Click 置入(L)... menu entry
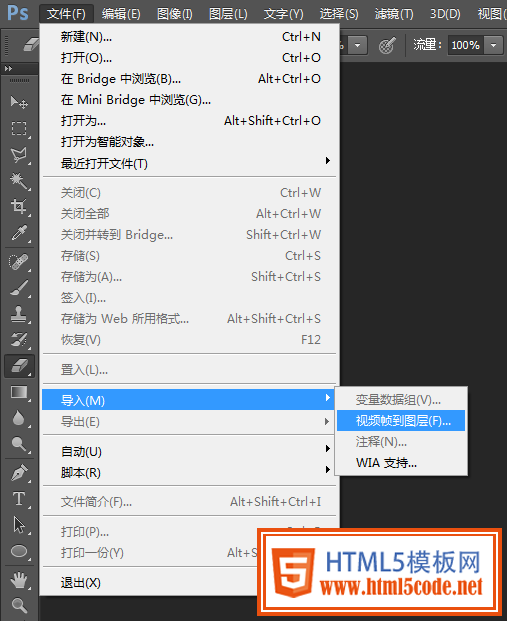The image size is (507, 621). point(189,370)
